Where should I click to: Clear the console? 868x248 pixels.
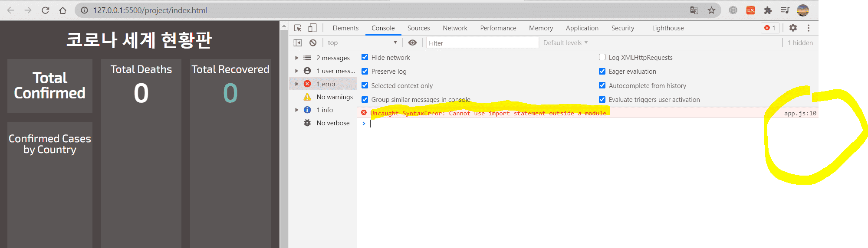313,42
